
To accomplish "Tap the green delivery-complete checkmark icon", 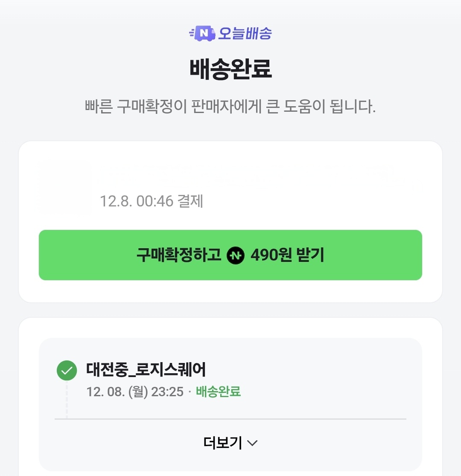I will point(67,371).
